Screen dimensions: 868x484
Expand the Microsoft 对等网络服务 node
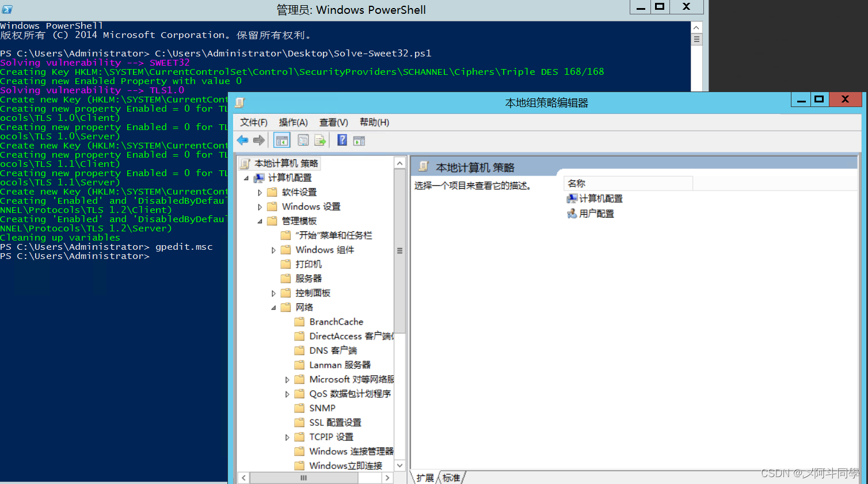pos(287,379)
